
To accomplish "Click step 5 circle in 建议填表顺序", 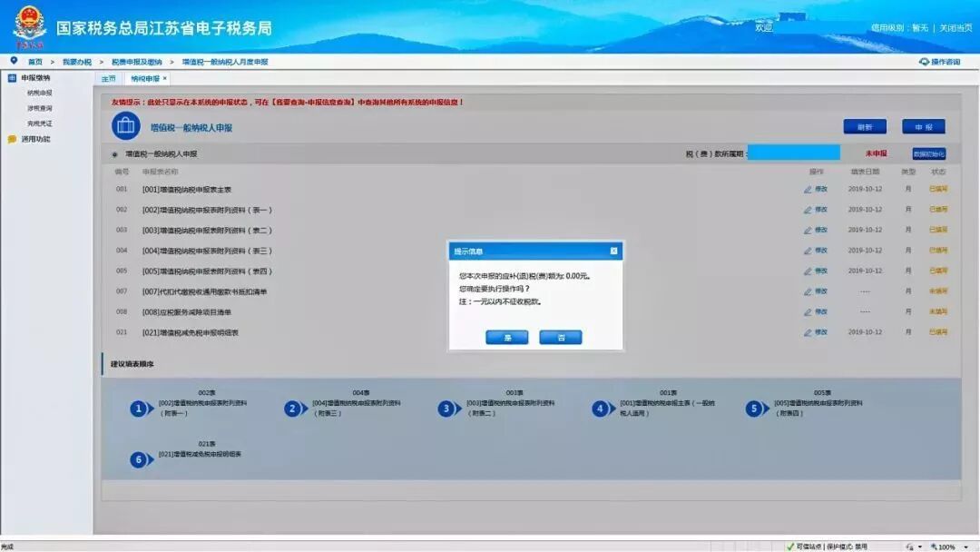I will pyautogui.click(x=753, y=409).
